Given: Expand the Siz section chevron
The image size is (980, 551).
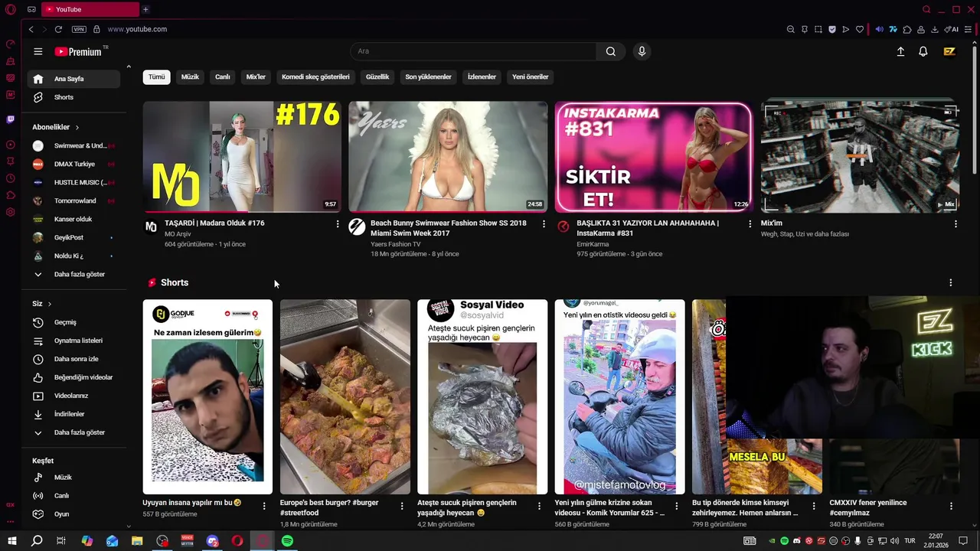Looking at the screenshot, I should [50, 304].
